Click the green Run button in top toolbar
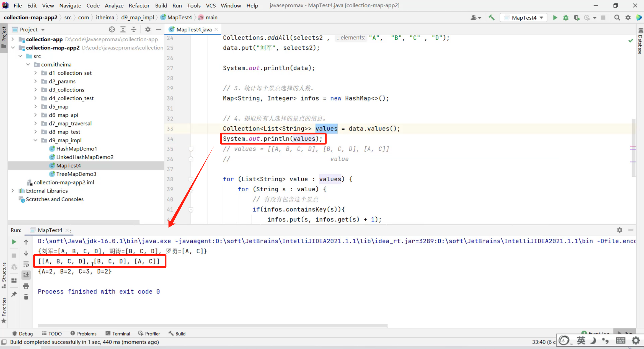Viewport: 644px width, 349px height. (555, 18)
